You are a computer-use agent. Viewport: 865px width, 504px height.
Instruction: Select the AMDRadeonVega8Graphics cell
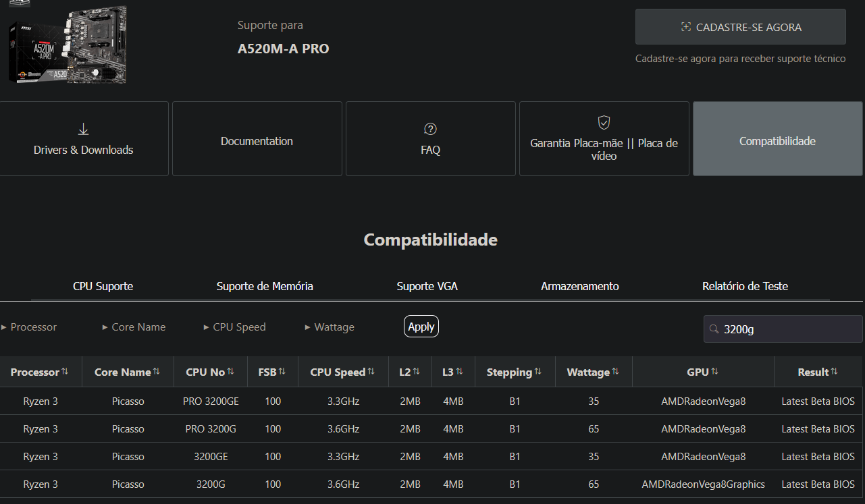(x=704, y=484)
